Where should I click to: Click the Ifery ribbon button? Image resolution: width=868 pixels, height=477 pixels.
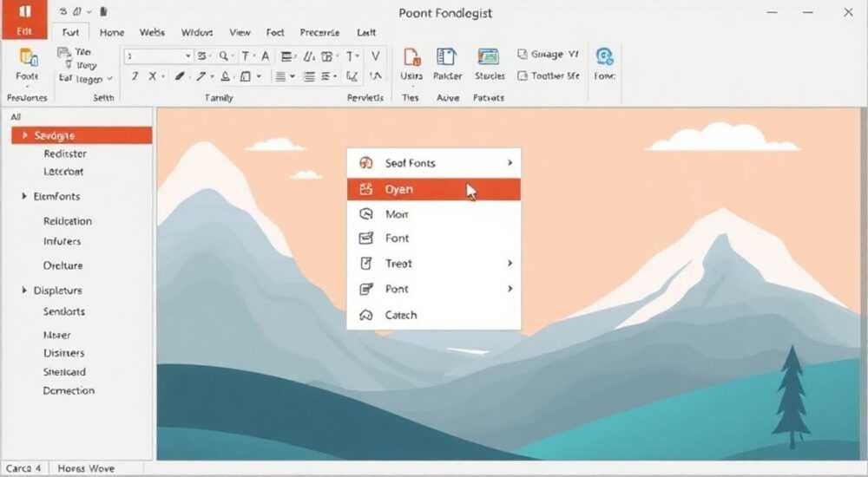(x=80, y=65)
